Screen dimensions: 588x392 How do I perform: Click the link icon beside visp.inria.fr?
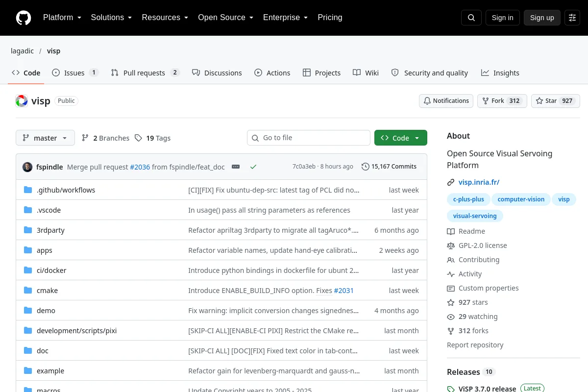click(x=451, y=182)
